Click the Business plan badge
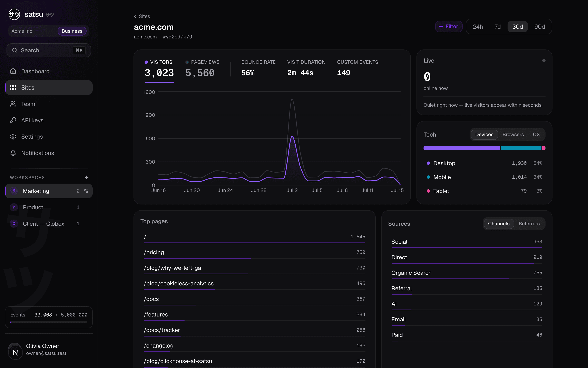This screenshot has width=588, height=368. (x=72, y=31)
